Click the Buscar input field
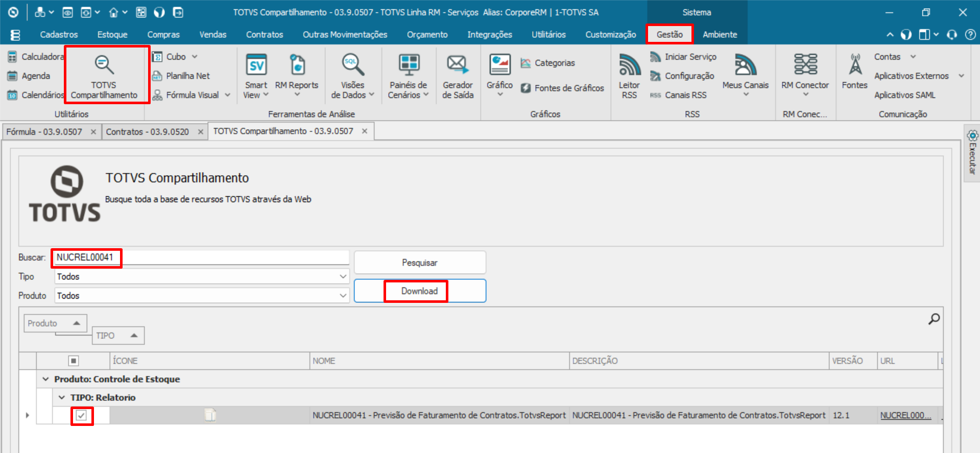 click(202, 257)
